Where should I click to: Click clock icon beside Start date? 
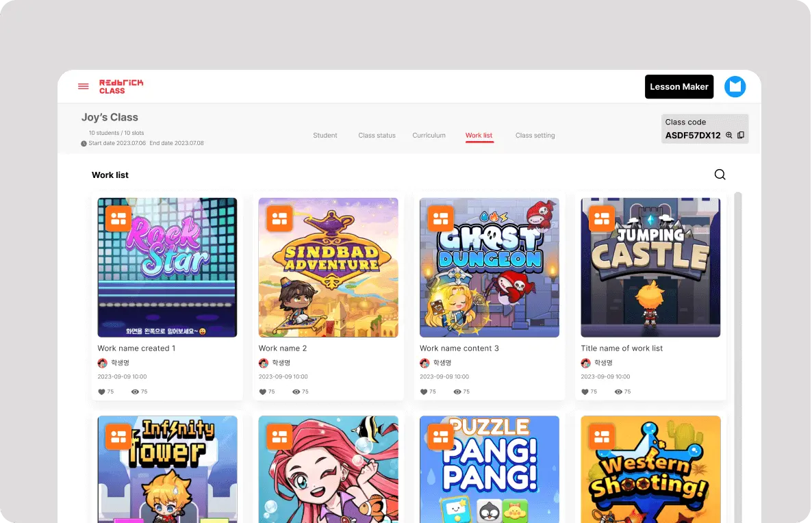coord(84,144)
